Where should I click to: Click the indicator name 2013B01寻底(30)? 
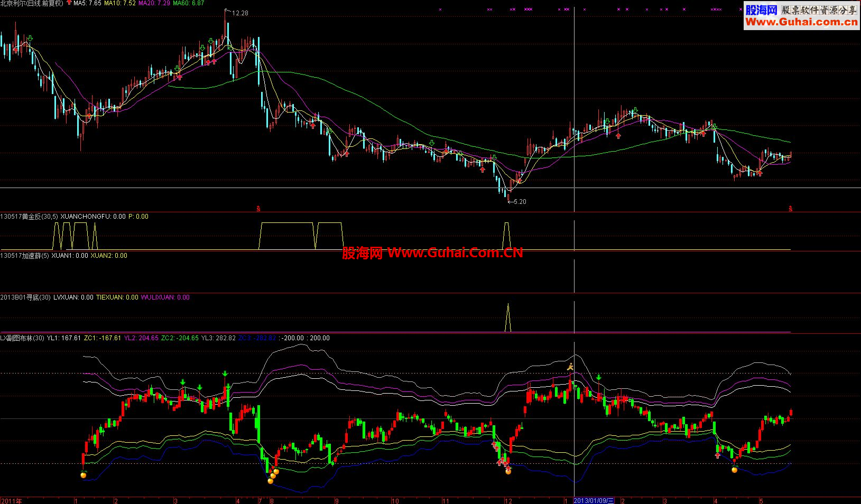click(x=25, y=297)
